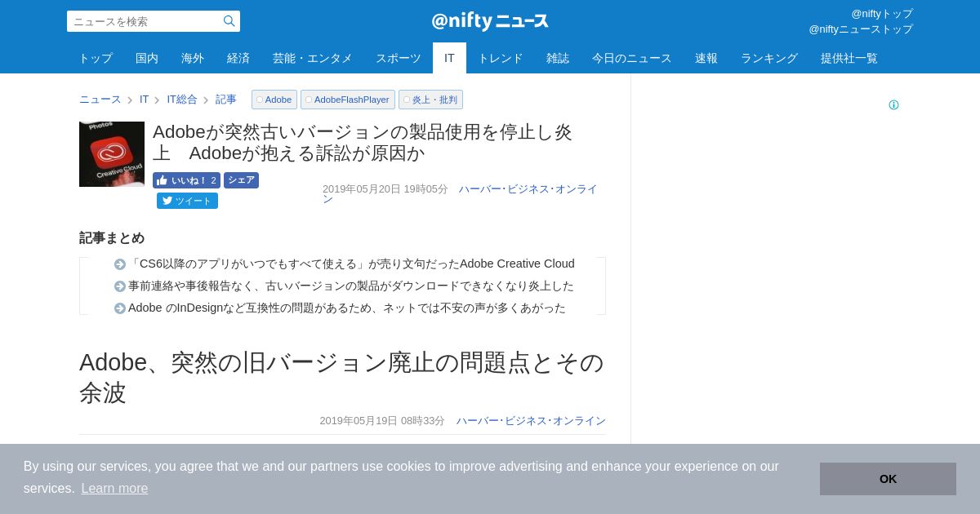Open the ハーバー・ビジネス・オンライン link beside 08時33分
This screenshot has height=514, width=980.
(531, 421)
